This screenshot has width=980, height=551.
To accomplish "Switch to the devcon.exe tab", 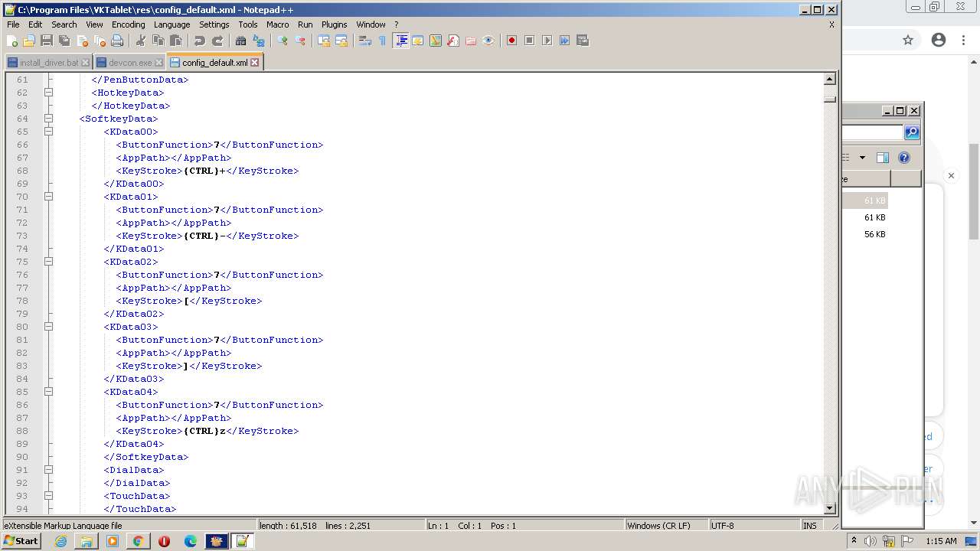I will 129,63.
